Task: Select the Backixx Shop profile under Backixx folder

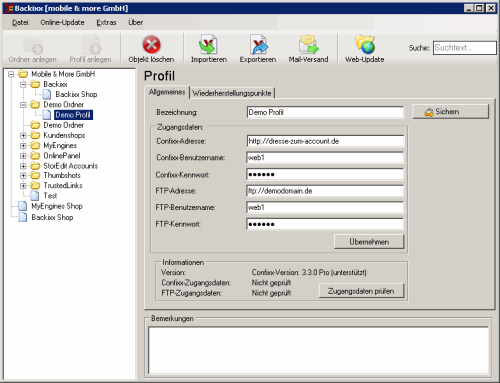Action: (76, 95)
